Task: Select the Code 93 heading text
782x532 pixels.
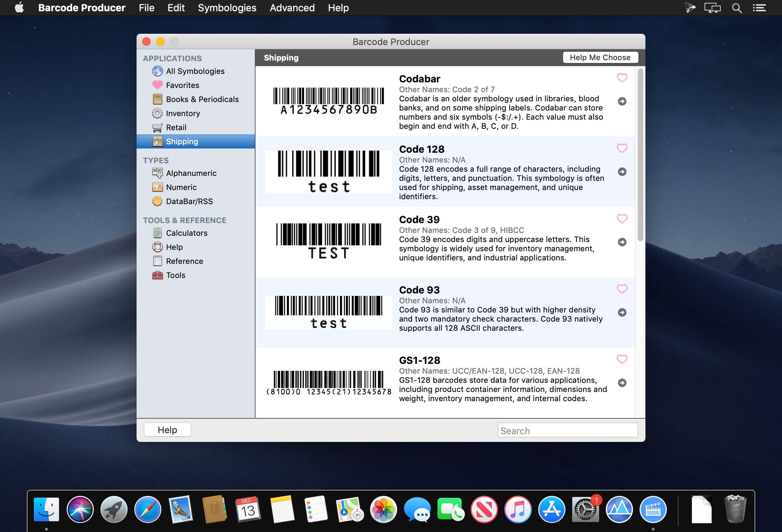Action: click(x=419, y=290)
